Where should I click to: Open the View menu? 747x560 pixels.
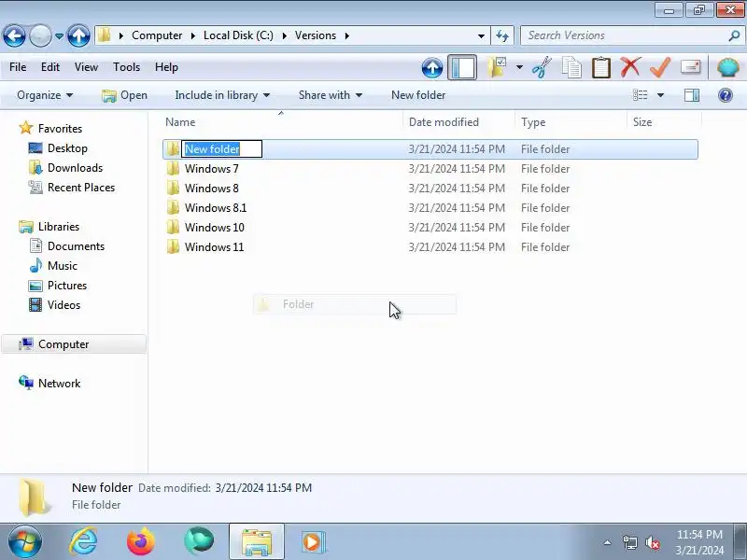click(86, 67)
